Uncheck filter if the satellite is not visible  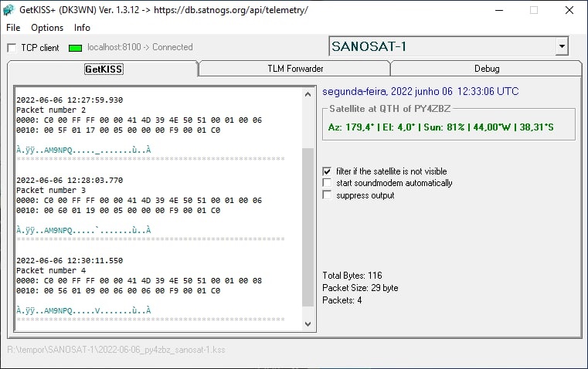tap(327, 171)
